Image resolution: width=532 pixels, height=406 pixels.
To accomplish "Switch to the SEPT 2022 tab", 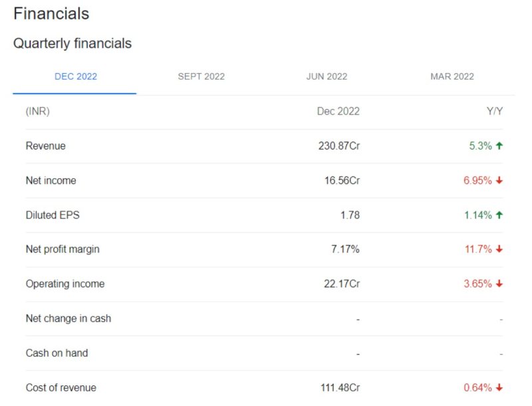I will click(201, 76).
